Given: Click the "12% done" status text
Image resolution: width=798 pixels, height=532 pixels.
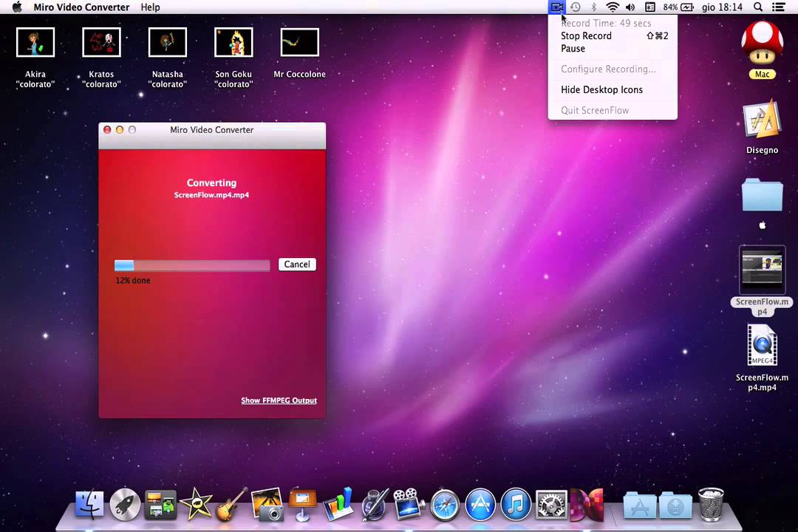Looking at the screenshot, I should (x=133, y=280).
